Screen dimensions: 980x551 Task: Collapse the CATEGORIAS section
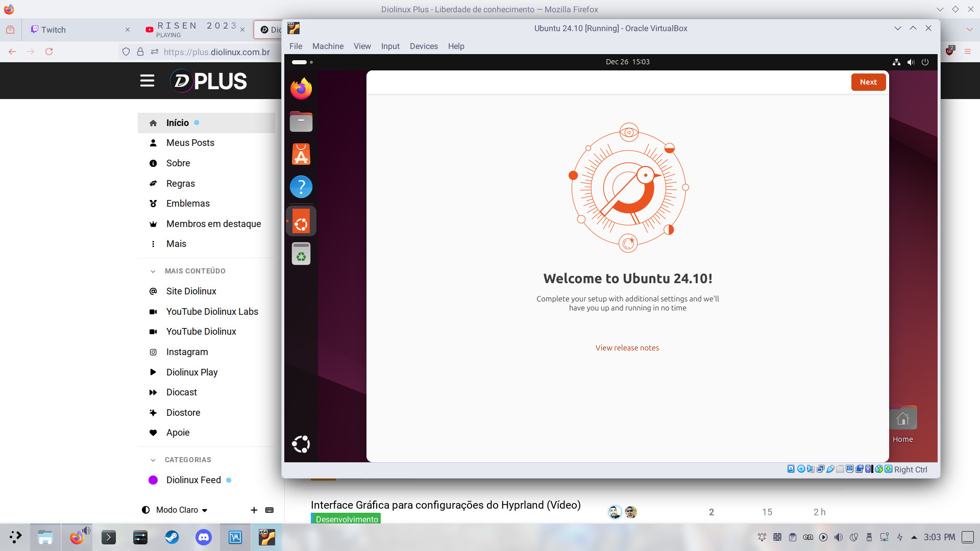click(153, 460)
